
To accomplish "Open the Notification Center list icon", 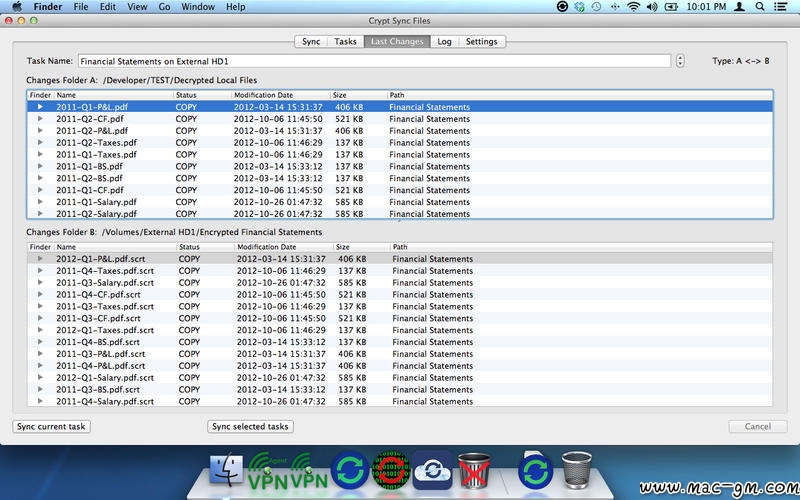I will click(x=780, y=7).
